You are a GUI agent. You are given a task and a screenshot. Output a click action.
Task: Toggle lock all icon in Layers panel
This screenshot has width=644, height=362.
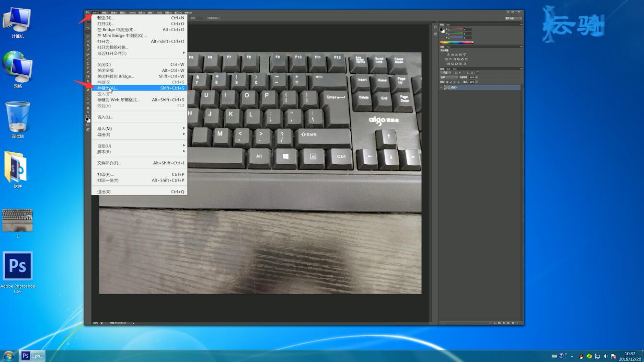(x=458, y=82)
